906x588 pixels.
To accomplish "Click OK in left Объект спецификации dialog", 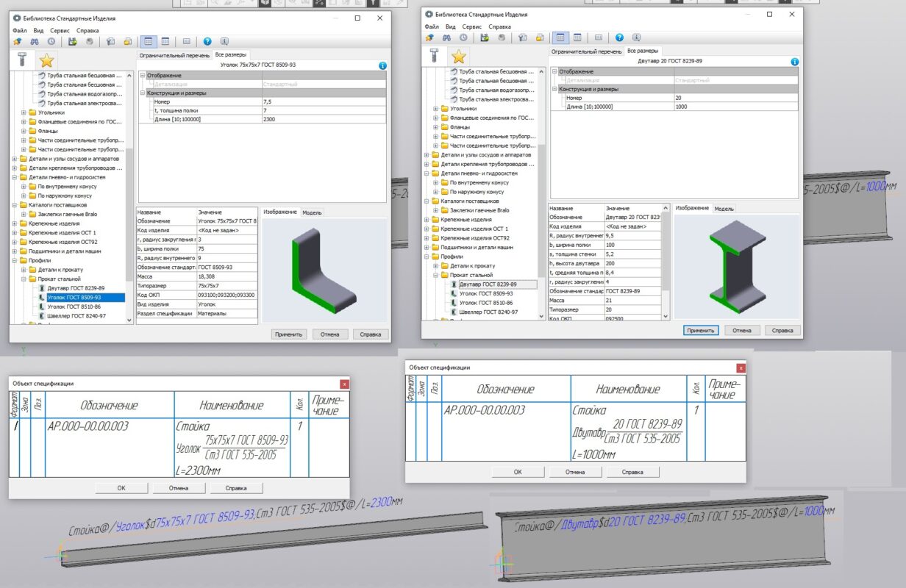I will pos(121,487).
